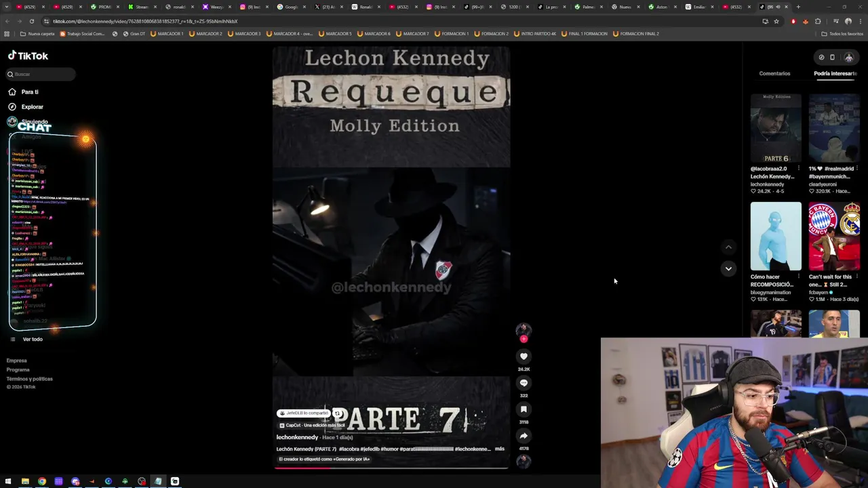Open the MARCADOR 1 bookmark
Viewport: 868px width, 488px height.
tap(167, 33)
